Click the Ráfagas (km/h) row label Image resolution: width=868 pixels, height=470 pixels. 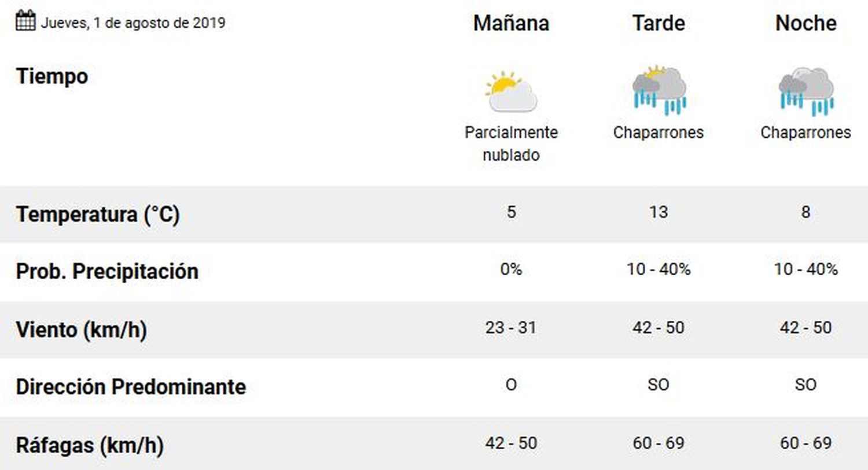click(x=90, y=445)
